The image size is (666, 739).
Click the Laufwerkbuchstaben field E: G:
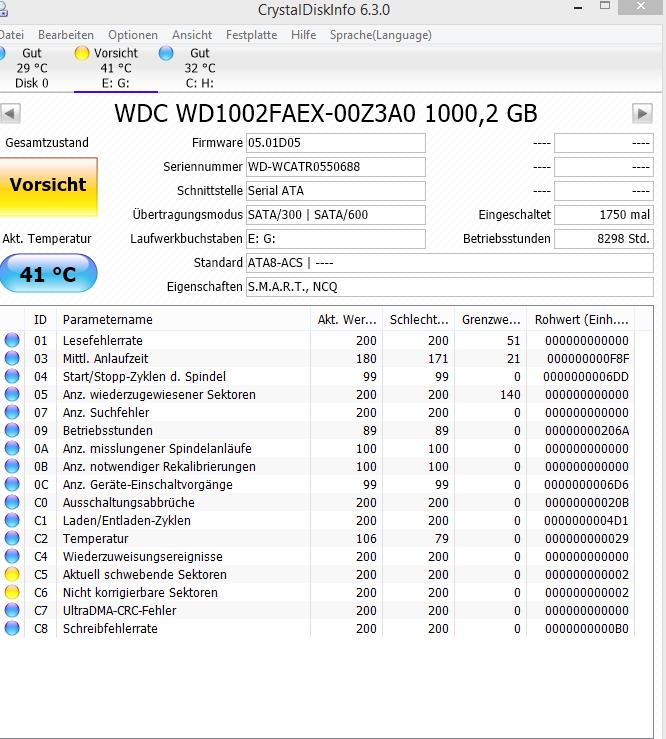[x=336, y=239]
